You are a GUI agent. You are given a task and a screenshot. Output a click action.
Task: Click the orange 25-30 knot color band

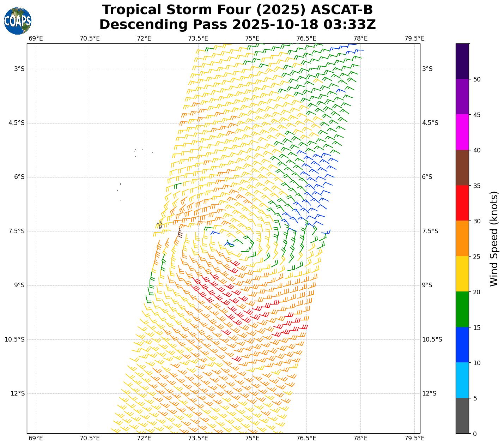pos(462,239)
